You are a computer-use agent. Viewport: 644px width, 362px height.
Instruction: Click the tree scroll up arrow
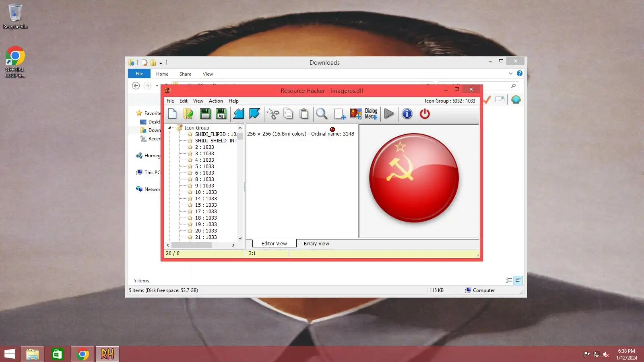(240, 128)
